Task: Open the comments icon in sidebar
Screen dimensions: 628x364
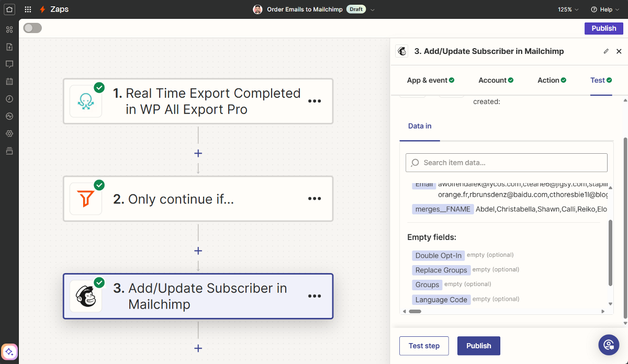Action: click(x=9, y=64)
